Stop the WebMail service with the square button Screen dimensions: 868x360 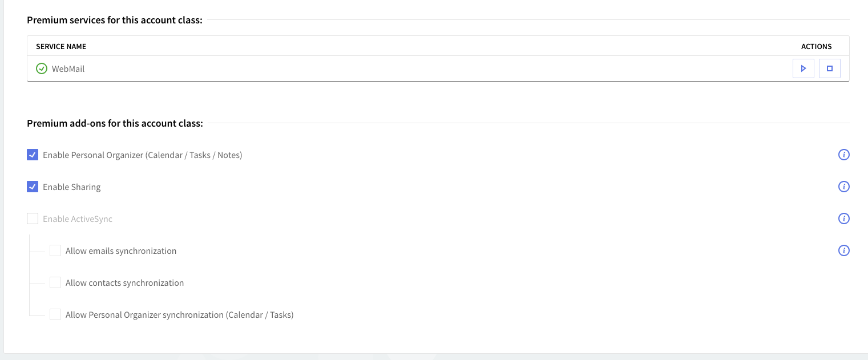click(x=829, y=68)
